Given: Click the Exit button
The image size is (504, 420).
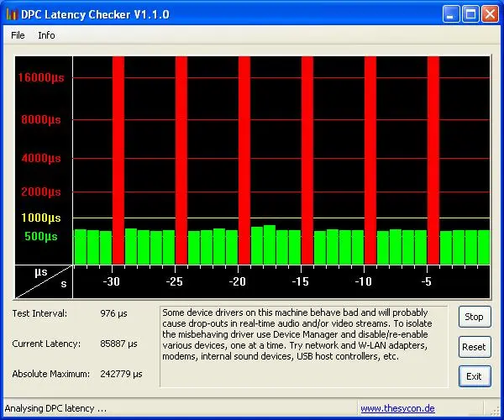Looking at the screenshot, I should tap(475, 376).
